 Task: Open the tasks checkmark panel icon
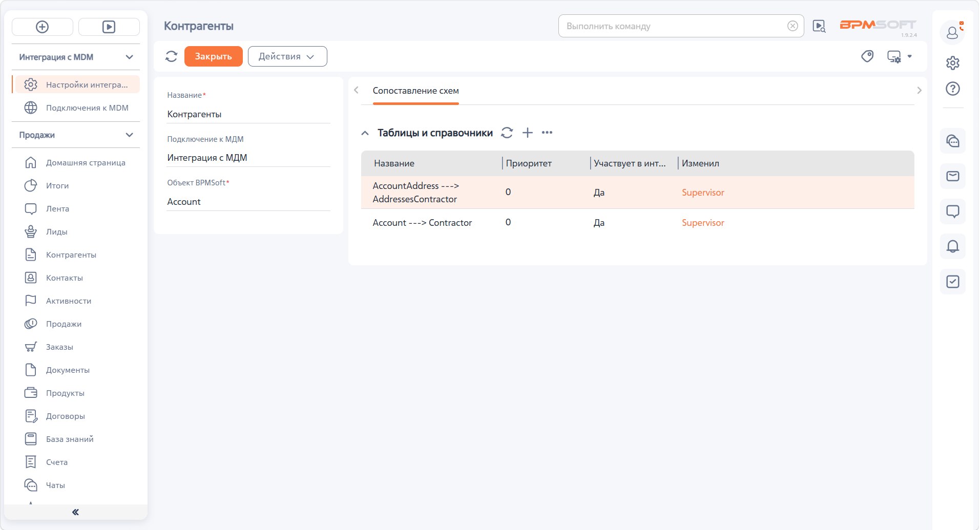coord(953,282)
